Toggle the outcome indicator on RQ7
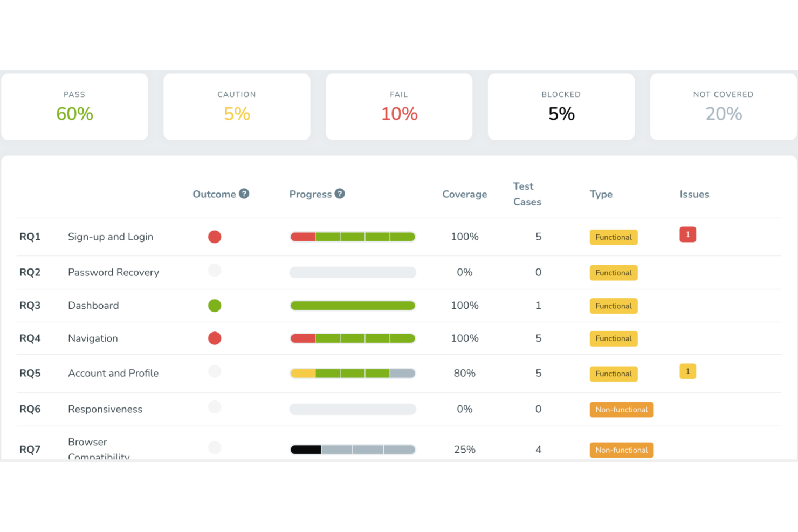The height and width of the screenshot is (532, 798). pos(215,447)
